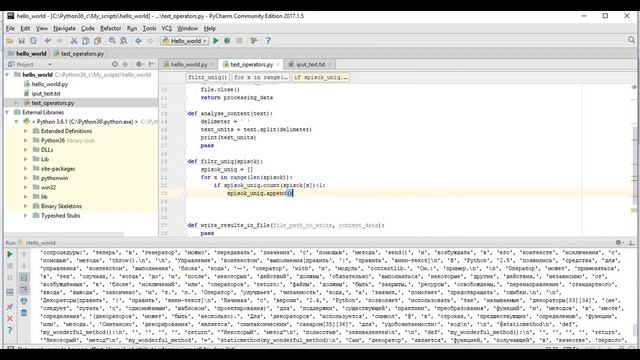This screenshot has height=360, width=640.
Task: Print the console output
Action: (24, 301)
